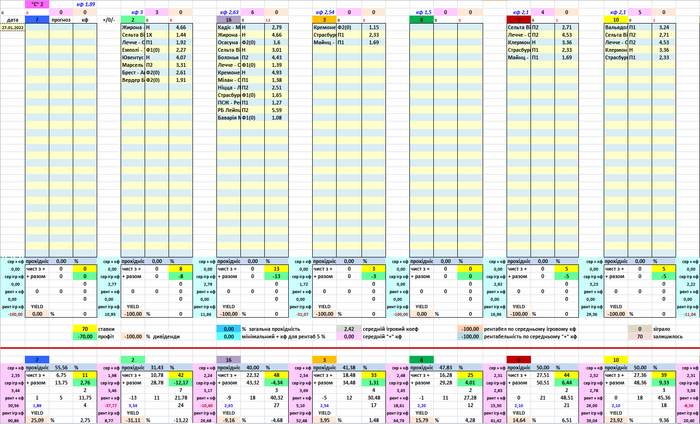Select odds 5,59 in РБ Лейпціг row
The width and height of the screenshot is (700, 424).
point(276,111)
